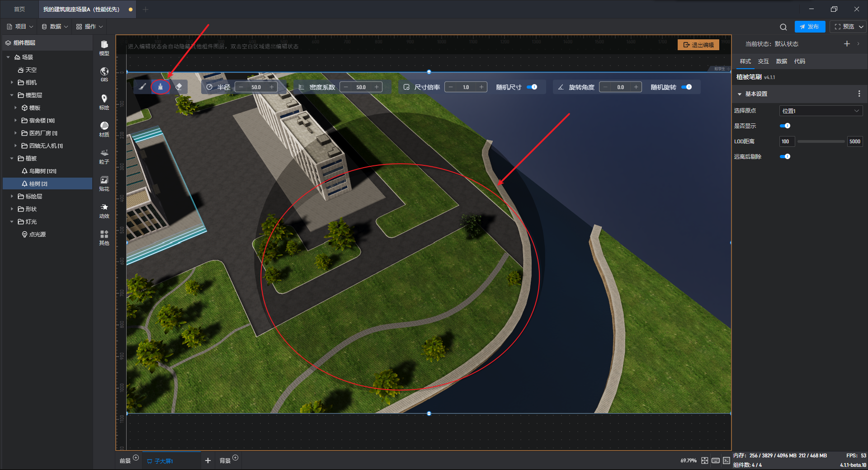The image size is (868, 470).
Task: Select the 乌桕树 layer item
Action: point(42,171)
